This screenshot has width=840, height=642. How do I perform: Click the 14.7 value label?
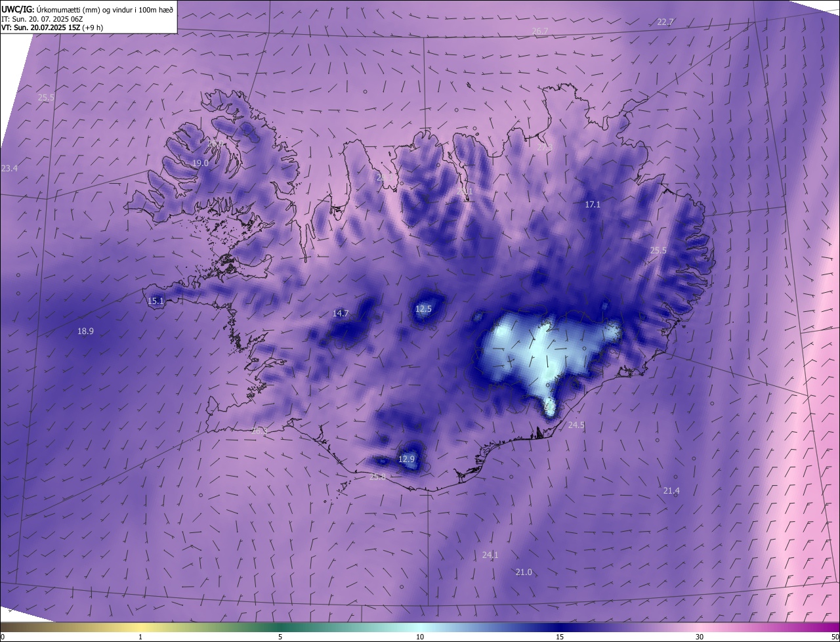tap(341, 314)
